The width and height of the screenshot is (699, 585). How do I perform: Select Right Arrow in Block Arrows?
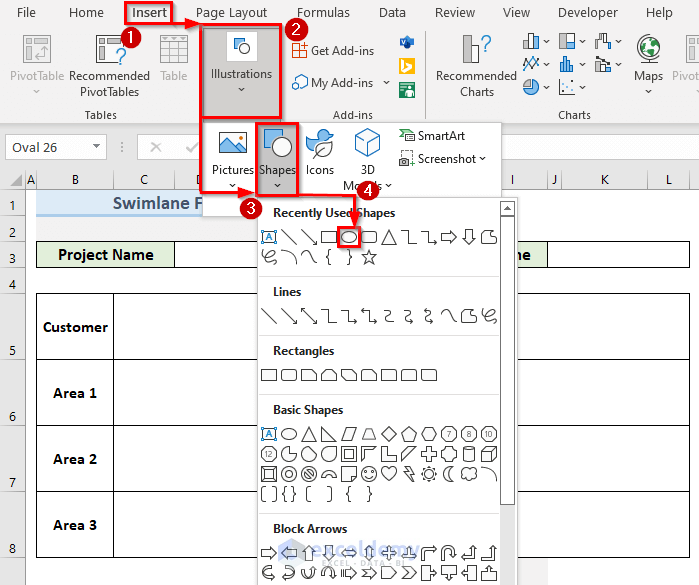269,553
